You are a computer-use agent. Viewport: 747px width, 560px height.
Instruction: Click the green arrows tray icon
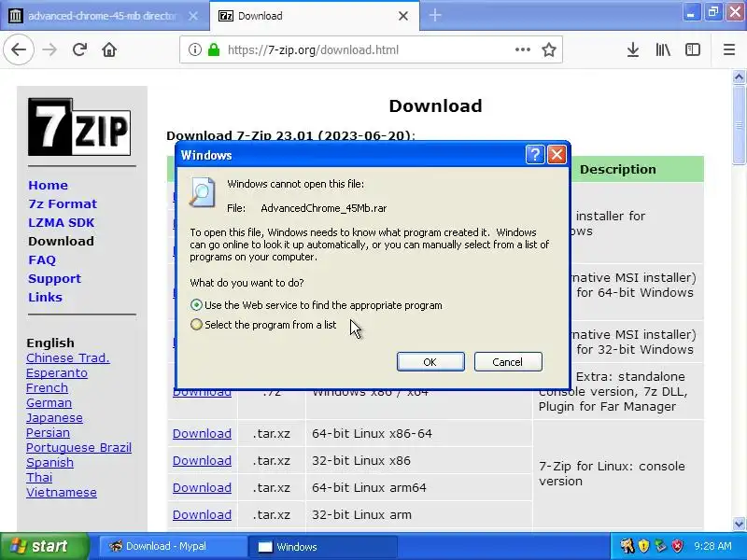coord(660,546)
